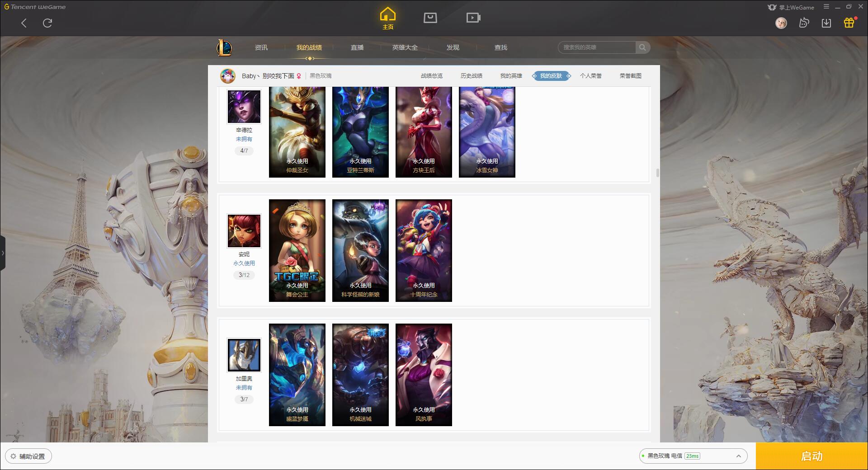Click the 搜索我的英雄 search field

(x=597, y=47)
